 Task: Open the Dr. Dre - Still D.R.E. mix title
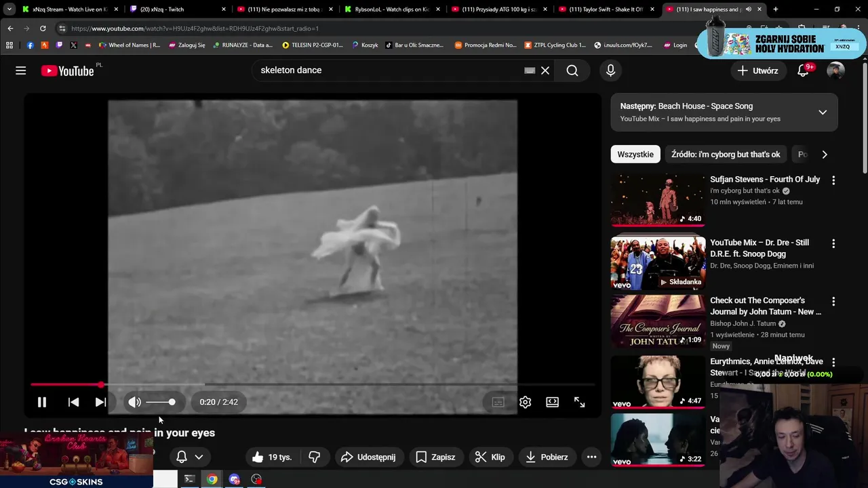click(x=759, y=248)
